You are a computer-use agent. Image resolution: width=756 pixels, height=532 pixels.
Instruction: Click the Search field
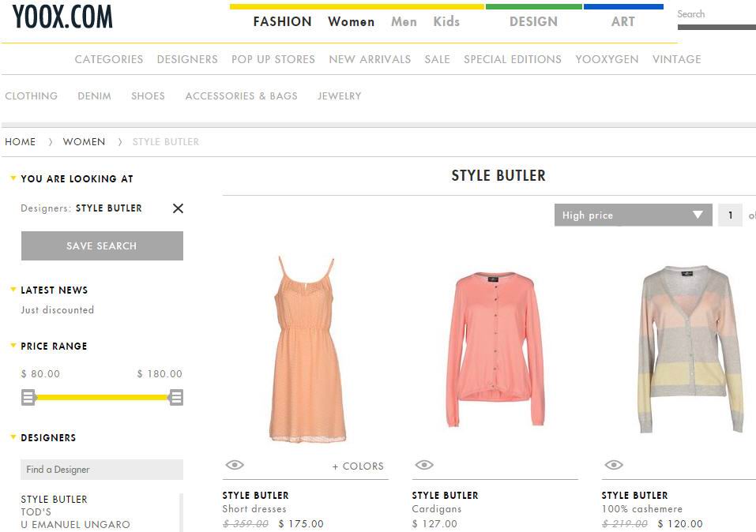(717, 14)
